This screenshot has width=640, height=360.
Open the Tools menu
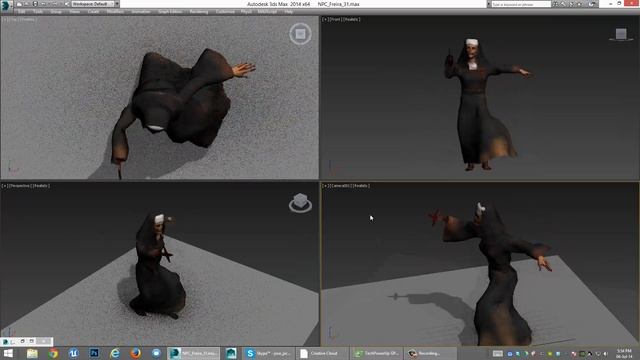38,12
